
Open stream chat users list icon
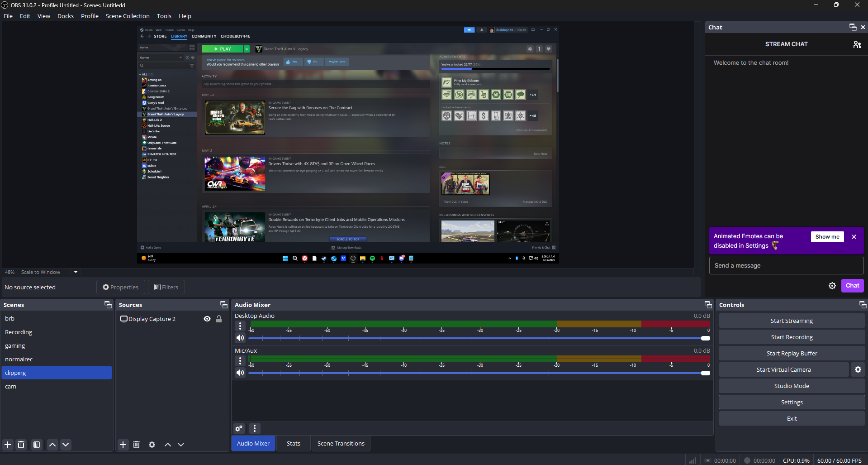[x=857, y=44]
